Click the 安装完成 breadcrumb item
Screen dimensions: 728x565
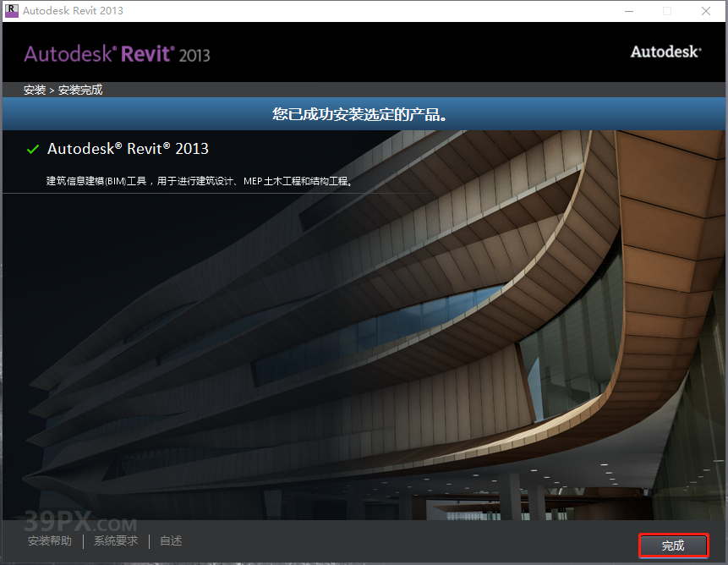pyautogui.click(x=80, y=89)
